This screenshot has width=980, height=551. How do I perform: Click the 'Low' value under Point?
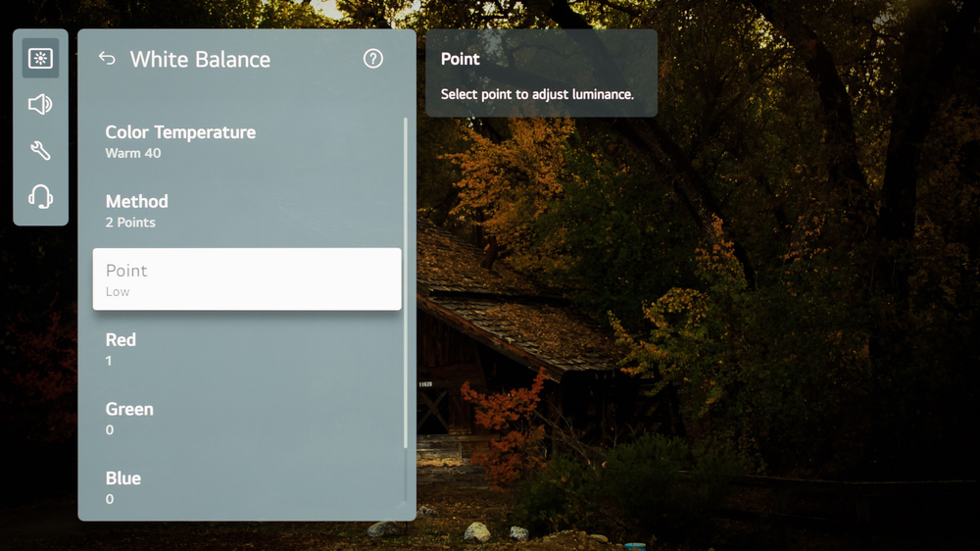118,292
